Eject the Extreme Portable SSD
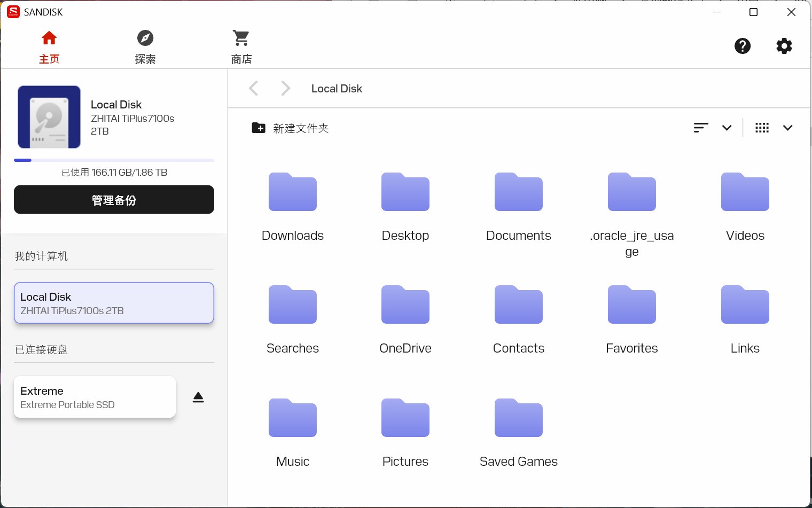The height and width of the screenshot is (508, 812). pyautogui.click(x=198, y=397)
